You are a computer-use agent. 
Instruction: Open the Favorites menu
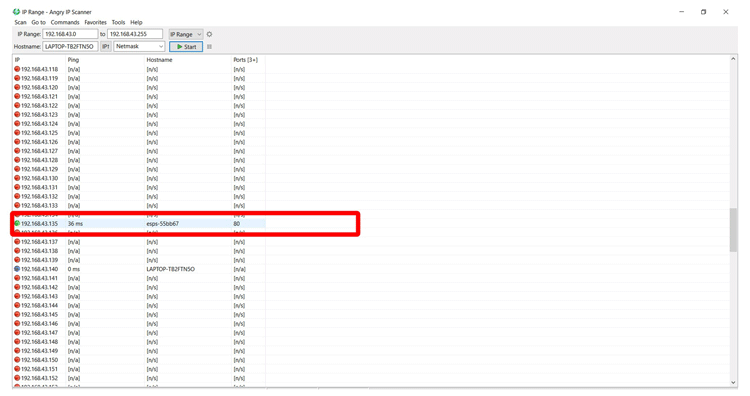(x=96, y=22)
